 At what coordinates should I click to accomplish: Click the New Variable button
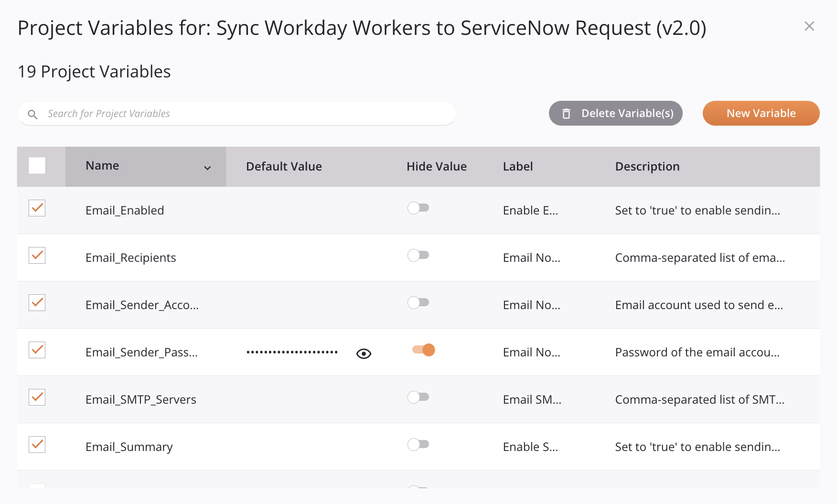click(761, 113)
